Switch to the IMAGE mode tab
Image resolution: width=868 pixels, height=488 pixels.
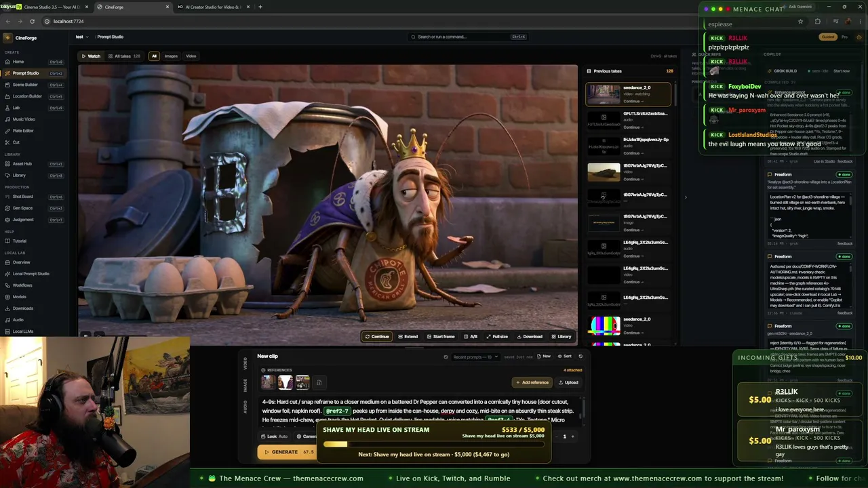click(x=245, y=385)
